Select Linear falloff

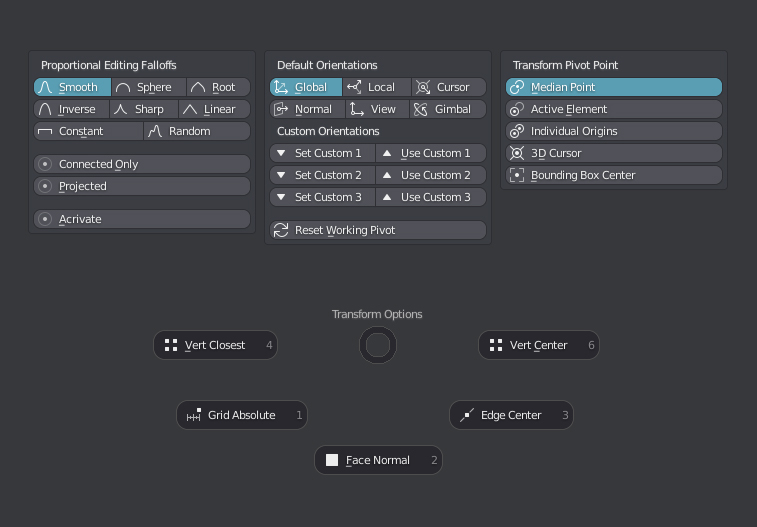(214, 109)
